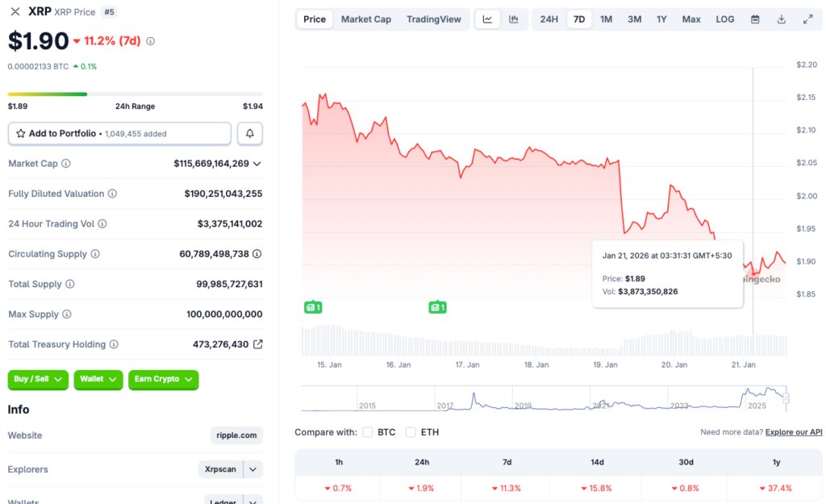Screen dimensions: 826x504
Task: Open the Explore our API link
Action: pyautogui.click(x=794, y=431)
